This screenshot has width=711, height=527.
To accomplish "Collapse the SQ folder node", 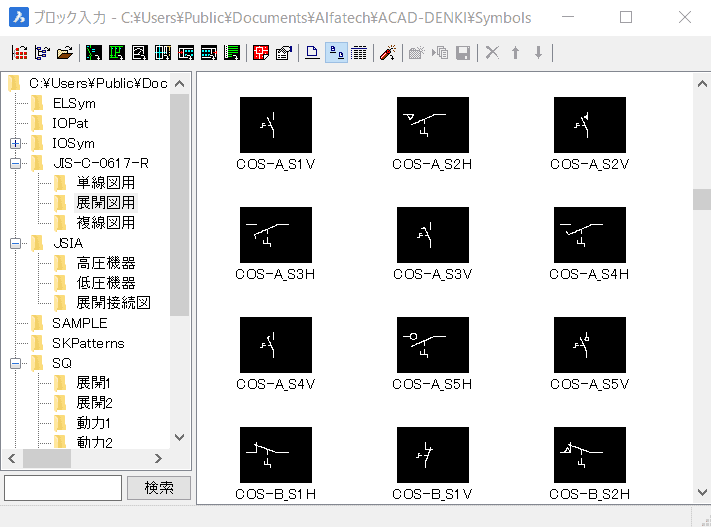I will (15, 363).
